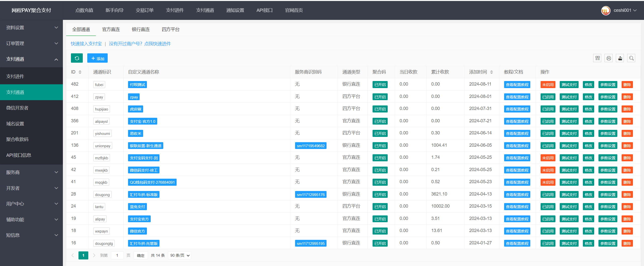Open the column layout settings icon

point(597,58)
